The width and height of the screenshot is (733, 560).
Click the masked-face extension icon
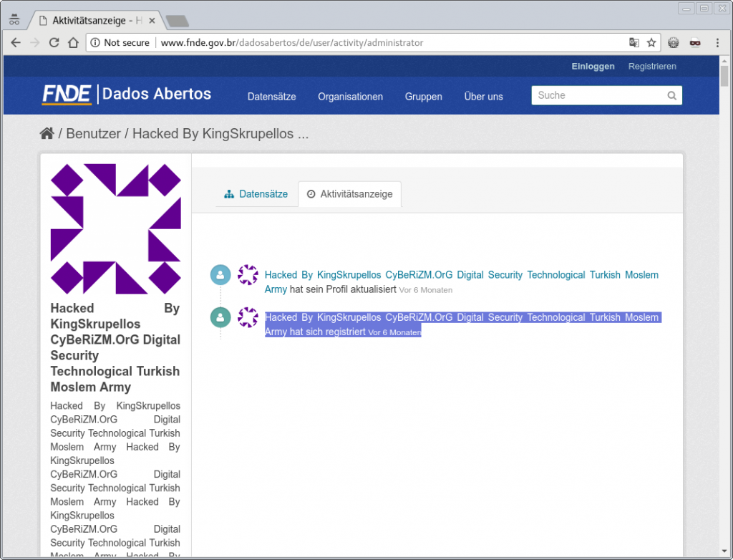point(695,42)
